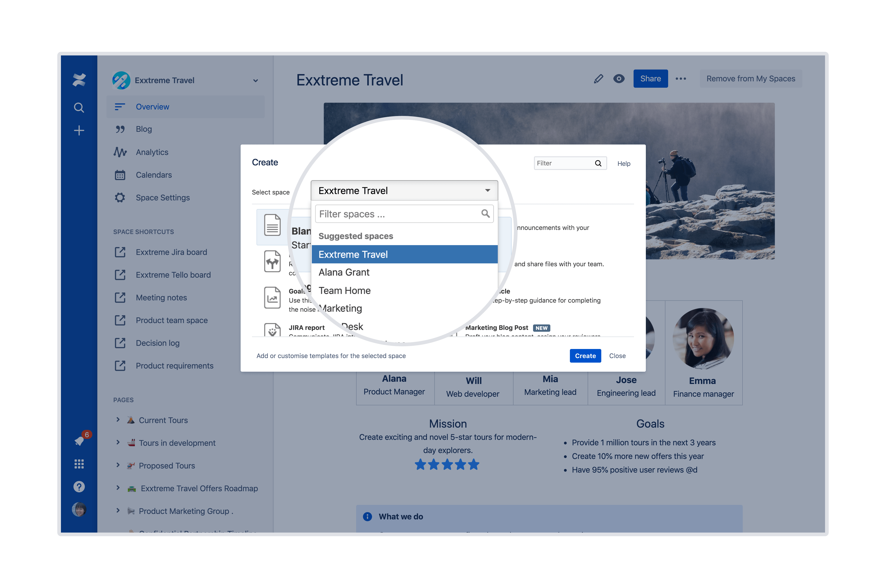Open the user profile avatar

pos(79,509)
